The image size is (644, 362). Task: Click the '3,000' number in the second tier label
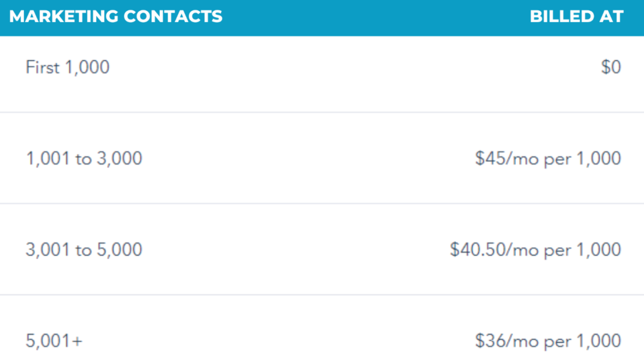click(119, 158)
